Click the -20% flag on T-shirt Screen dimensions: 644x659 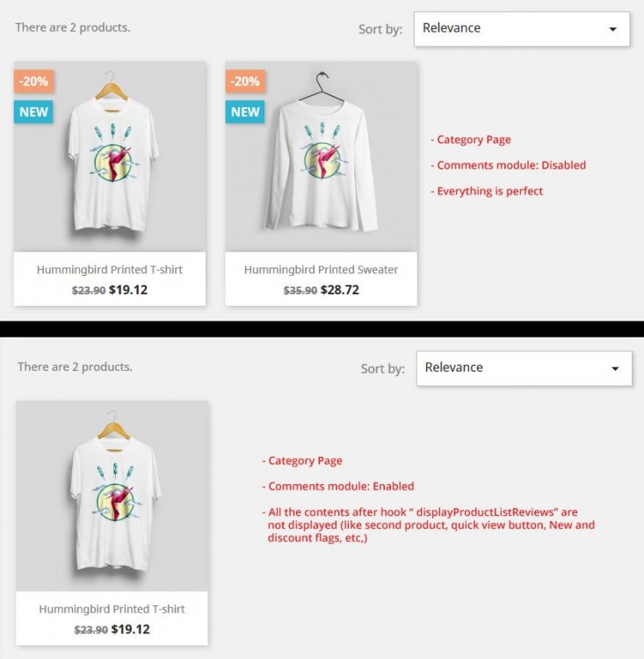(x=33, y=81)
